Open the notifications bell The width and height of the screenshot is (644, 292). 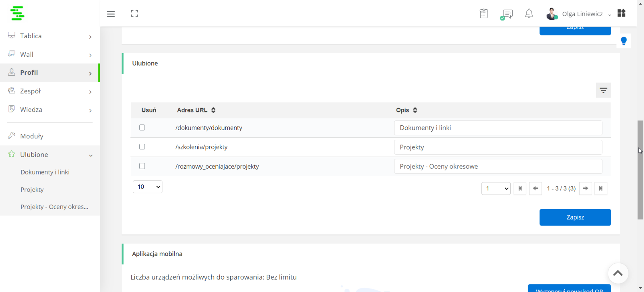point(529,14)
